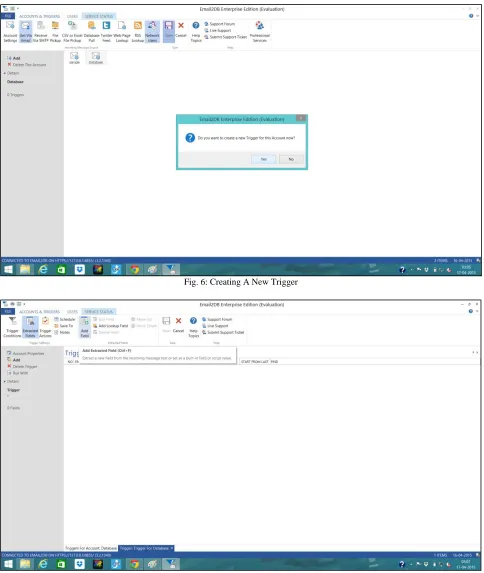Select the 'sample' account icon
This screenshot has width=484, height=573.
(74, 58)
